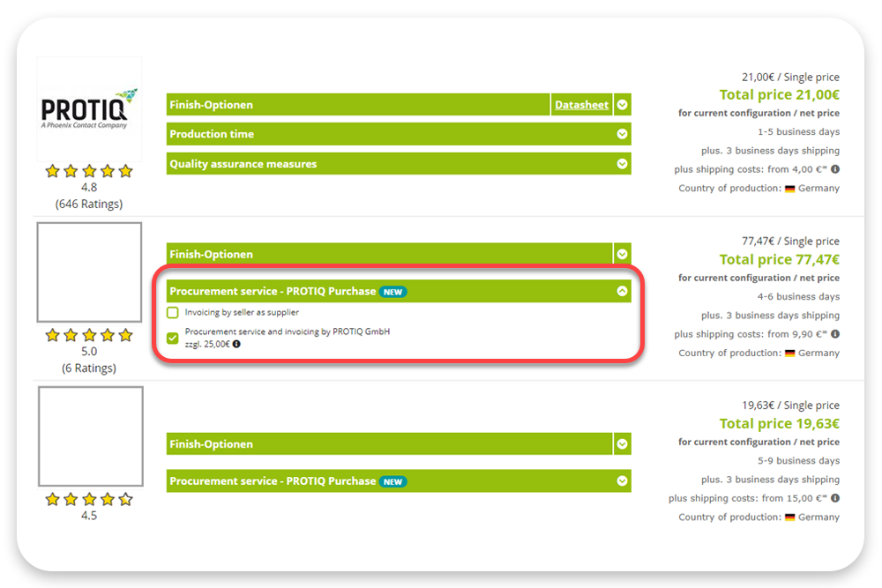Image resolution: width=882 pixels, height=588 pixels.
Task: Click info icon beside shipping costs from 9,90€
Action: tap(833, 333)
